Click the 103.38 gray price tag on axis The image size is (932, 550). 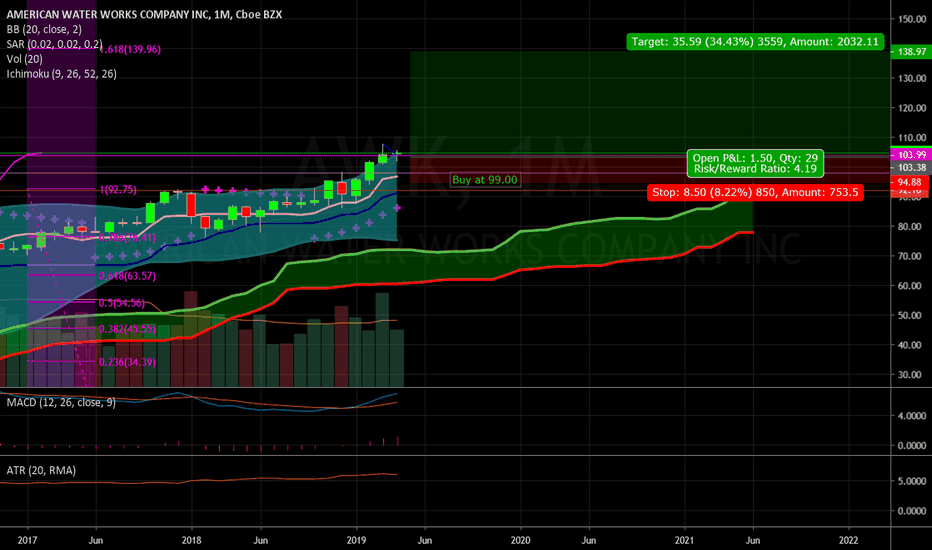pos(911,168)
